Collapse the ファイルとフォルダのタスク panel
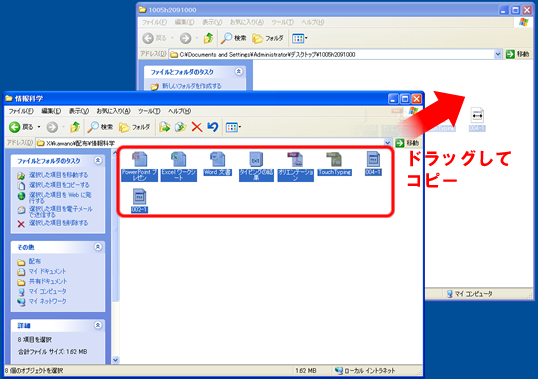This screenshot has width=538, height=379. pos(98,161)
